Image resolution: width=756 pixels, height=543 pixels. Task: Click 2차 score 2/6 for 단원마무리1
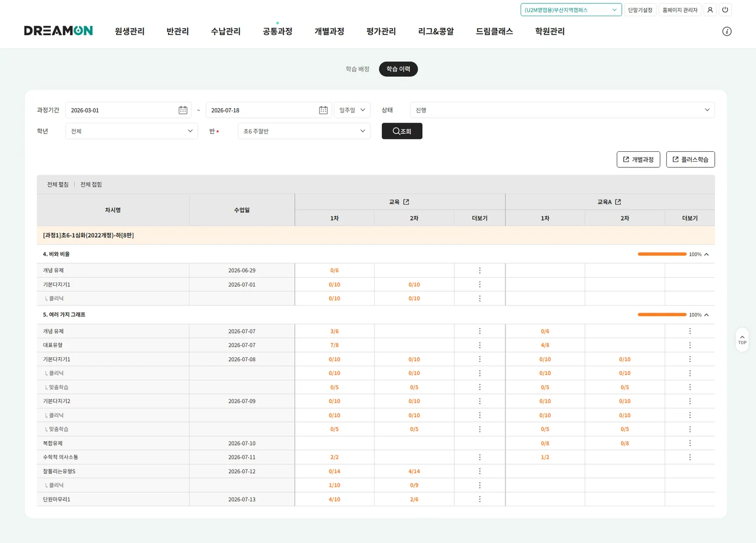[x=414, y=499]
